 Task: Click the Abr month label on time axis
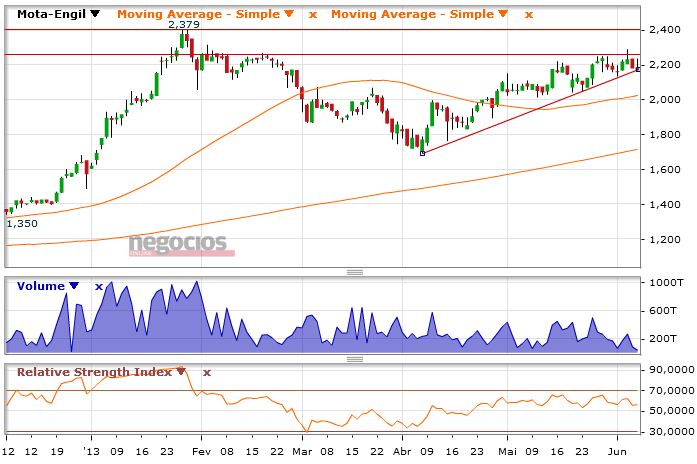pos(403,452)
